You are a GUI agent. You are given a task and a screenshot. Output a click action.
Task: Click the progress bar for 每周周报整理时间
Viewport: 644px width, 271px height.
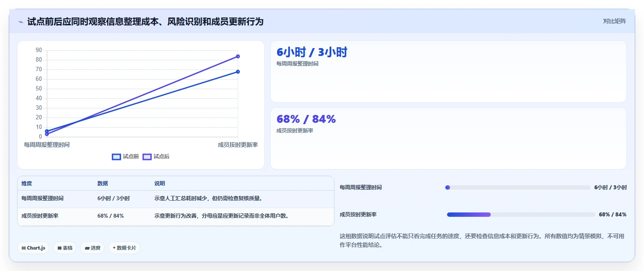point(517,188)
